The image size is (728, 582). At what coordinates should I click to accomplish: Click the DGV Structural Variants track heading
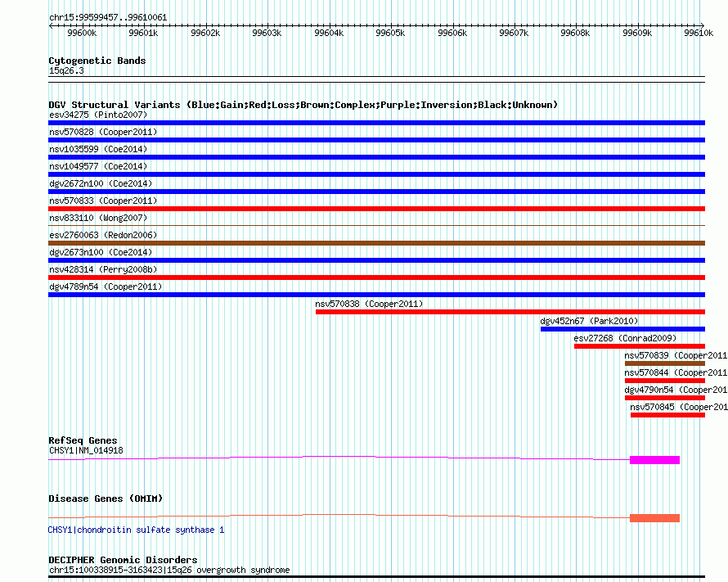[x=303, y=105]
